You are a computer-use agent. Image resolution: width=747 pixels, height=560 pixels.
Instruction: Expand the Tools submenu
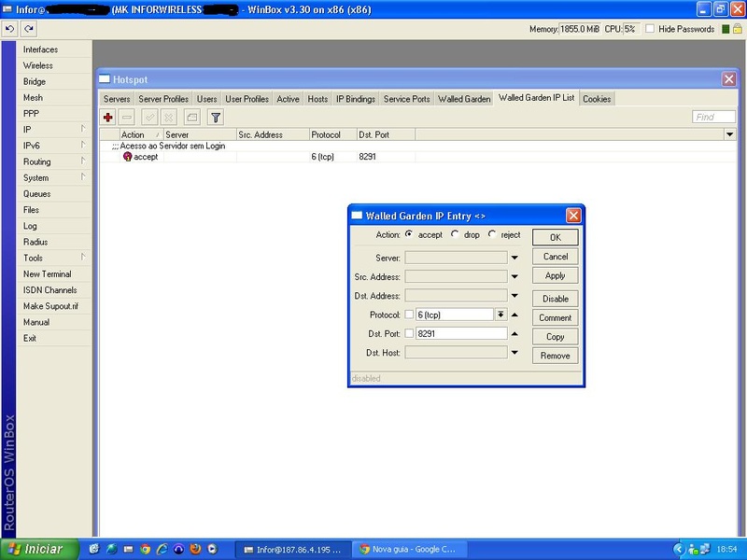[83, 258]
